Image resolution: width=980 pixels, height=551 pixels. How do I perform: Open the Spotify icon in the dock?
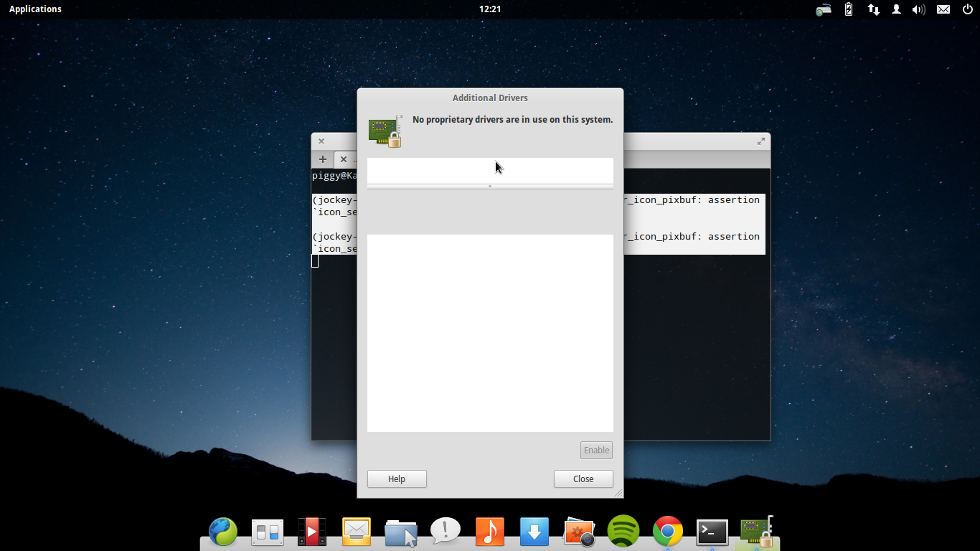pos(623,532)
